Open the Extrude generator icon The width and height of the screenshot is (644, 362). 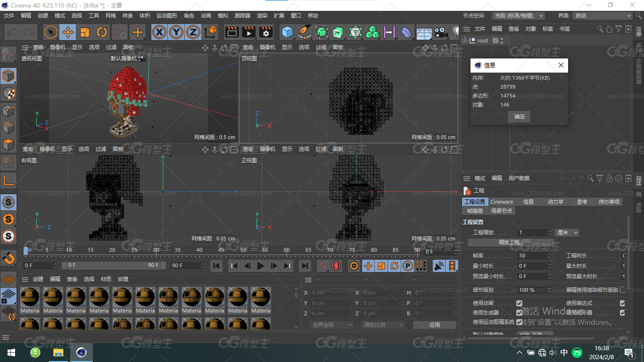(339, 32)
